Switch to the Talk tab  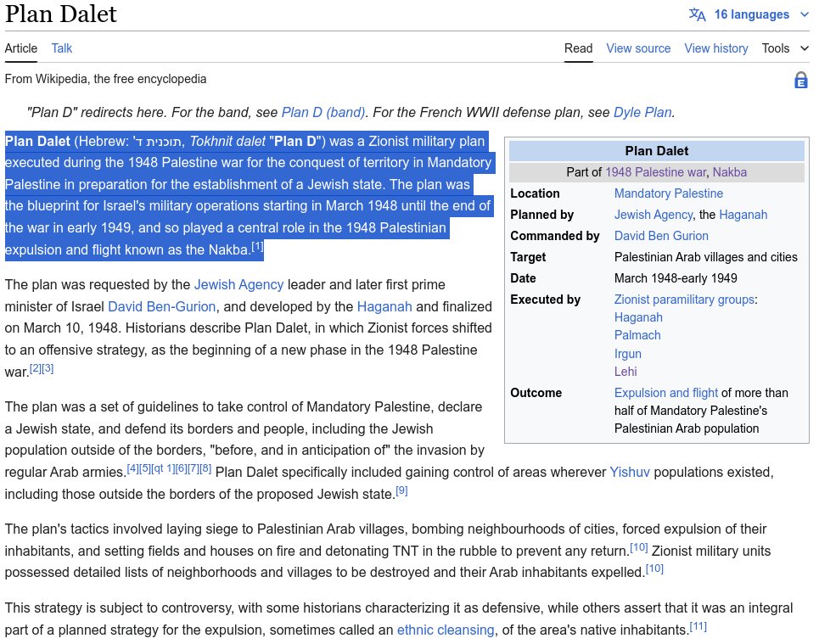(62, 48)
